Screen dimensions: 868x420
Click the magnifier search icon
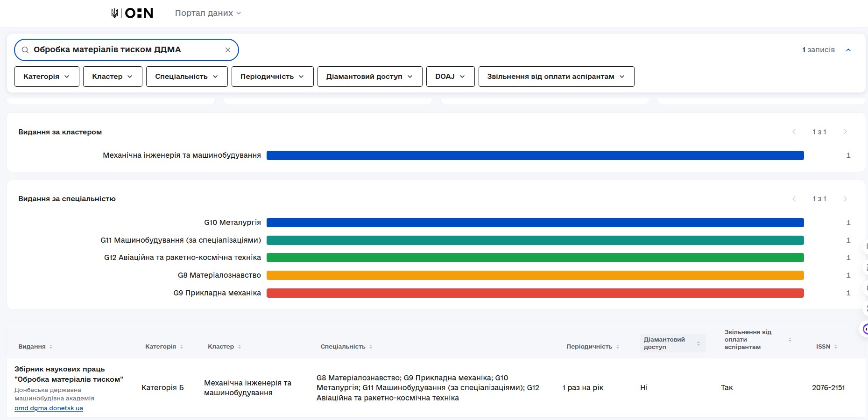coord(25,50)
